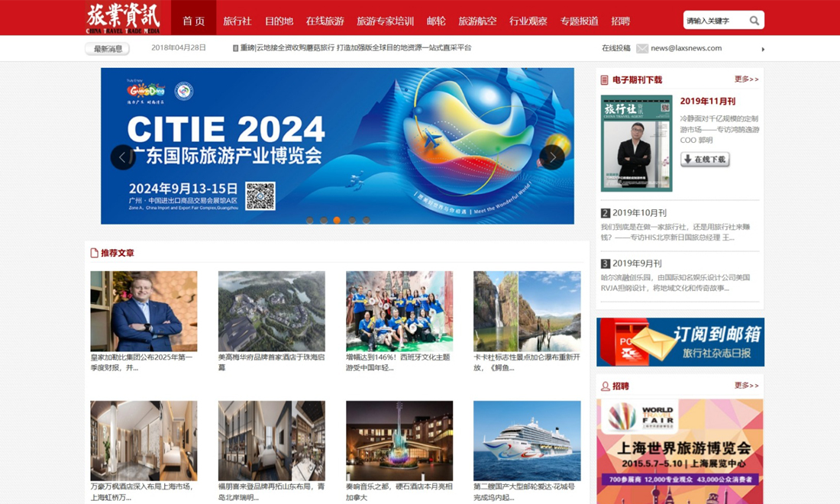Image resolution: width=840 pixels, height=504 pixels.
Task: Open the 旅行社 menu
Action: point(237,21)
